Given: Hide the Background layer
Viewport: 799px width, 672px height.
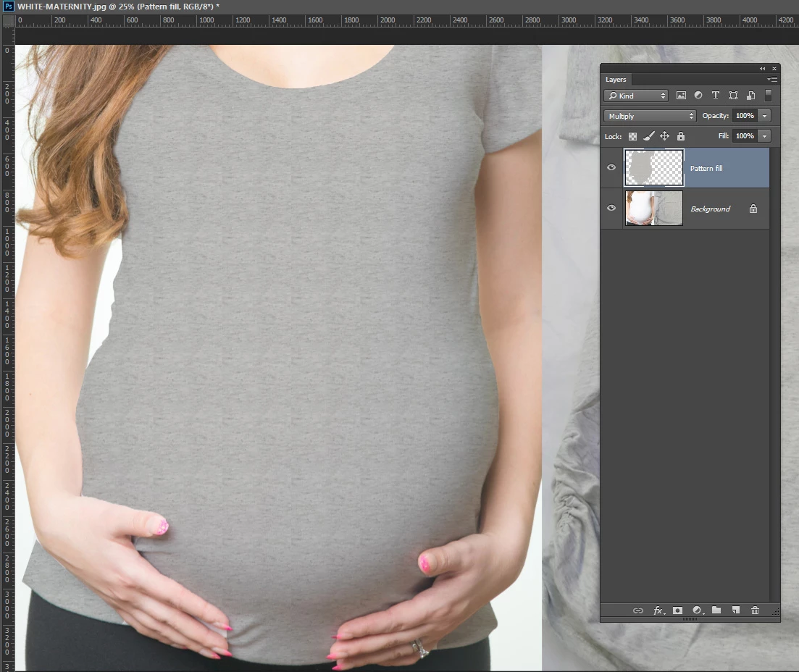Looking at the screenshot, I should (x=611, y=208).
